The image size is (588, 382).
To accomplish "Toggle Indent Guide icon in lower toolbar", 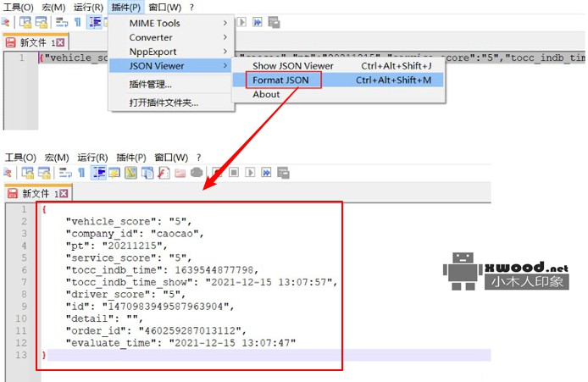I will [98, 173].
